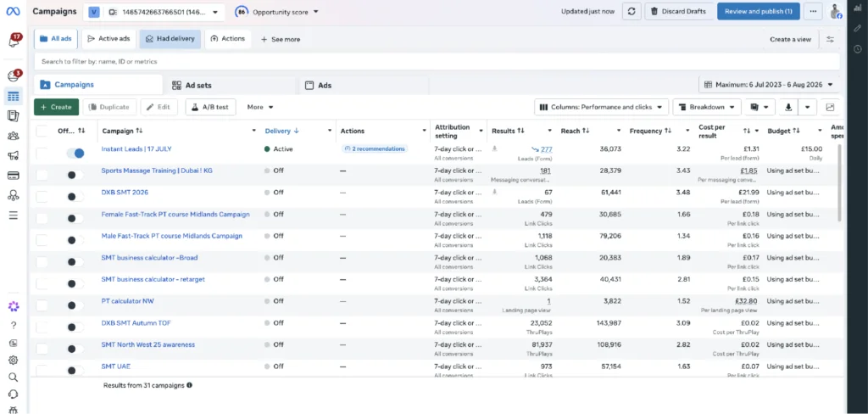Screen dimensions: 868x414
Task: Select the Had delivery filter tab
Action: tap(170, 39)
